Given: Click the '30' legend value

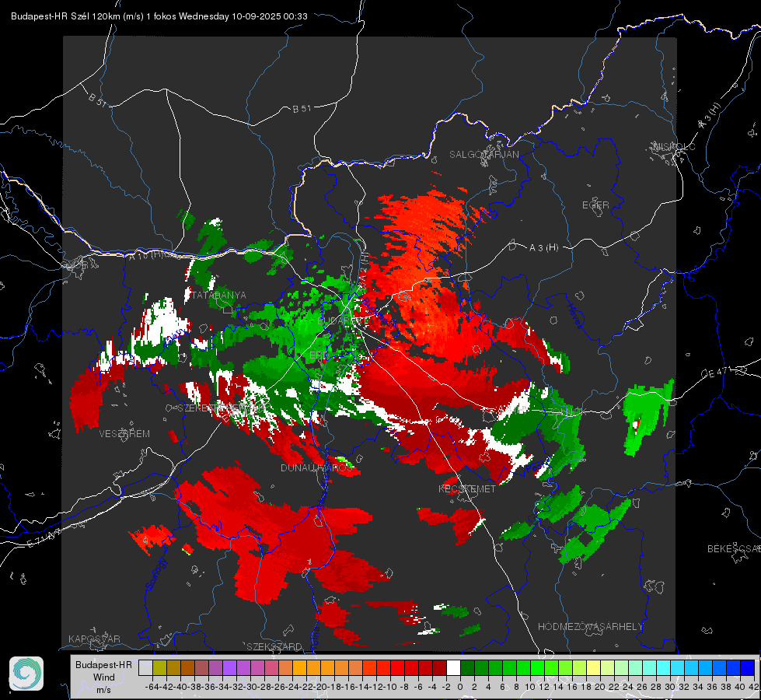Looking at the screenshot, I should 670,687.
